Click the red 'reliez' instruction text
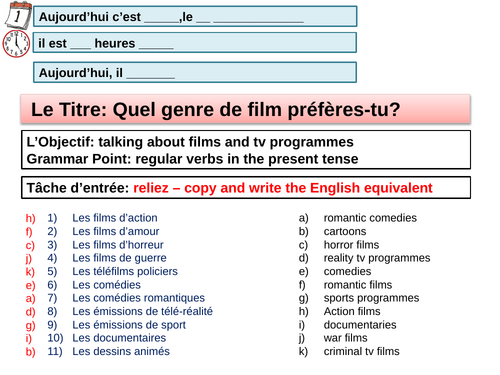 click(283, 188)
